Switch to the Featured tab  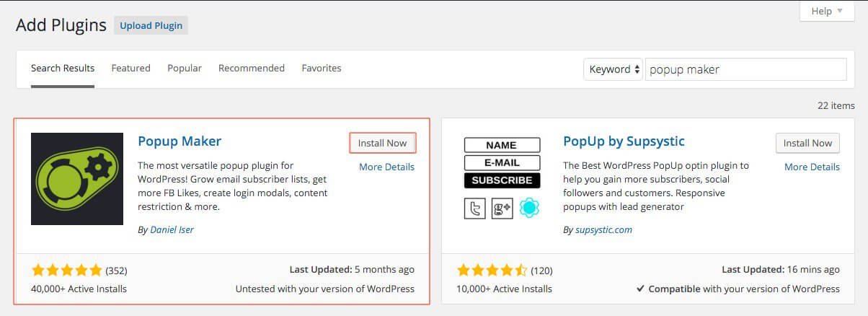pyautogui.click(x=130, y=68)
